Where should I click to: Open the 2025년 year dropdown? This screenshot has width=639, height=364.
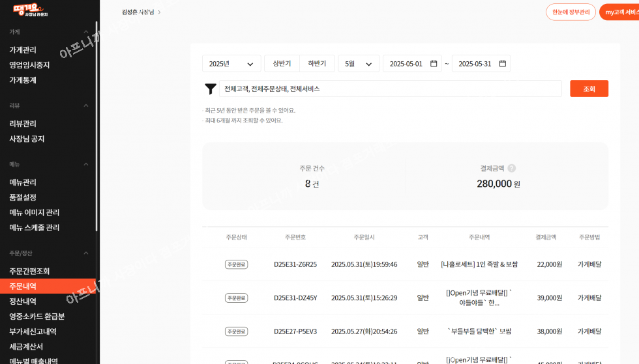[231, 64]
